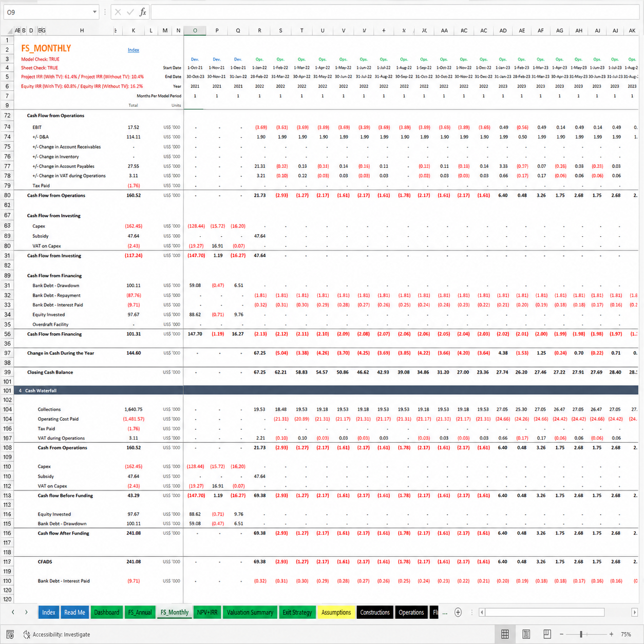Select the row 2 header
This screenshot has height=644, width=644.
[x=7, y=49]
